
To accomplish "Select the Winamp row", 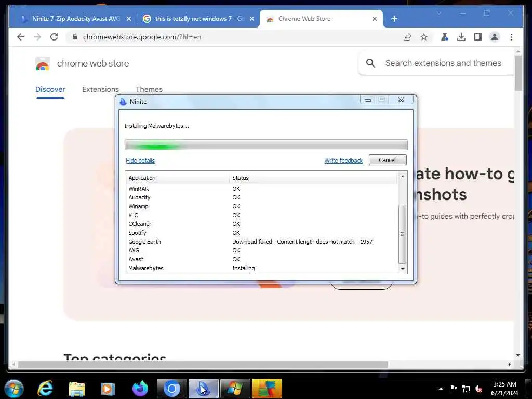I will click(x=262, y=206).
